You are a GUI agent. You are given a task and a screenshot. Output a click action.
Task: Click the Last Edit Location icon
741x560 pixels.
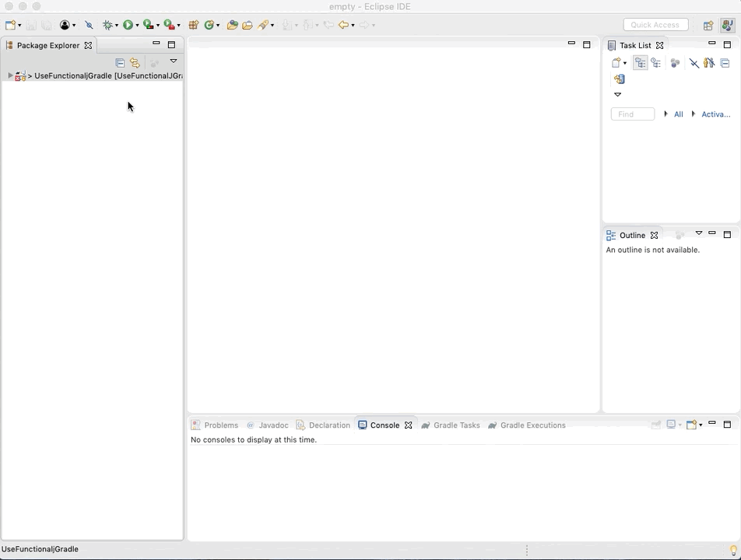pos(328,25)
